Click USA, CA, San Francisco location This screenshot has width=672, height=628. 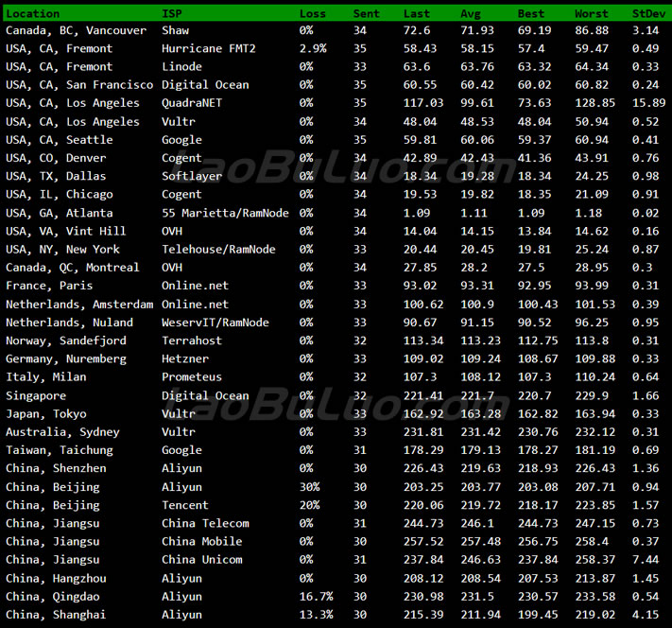coord(79,85)
